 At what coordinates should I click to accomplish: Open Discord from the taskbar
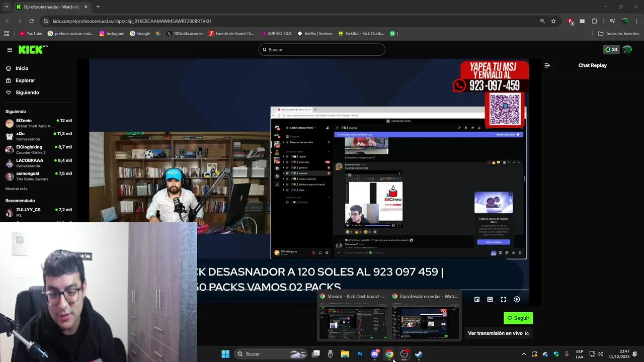pyautogui.click(x=375, y=354)
